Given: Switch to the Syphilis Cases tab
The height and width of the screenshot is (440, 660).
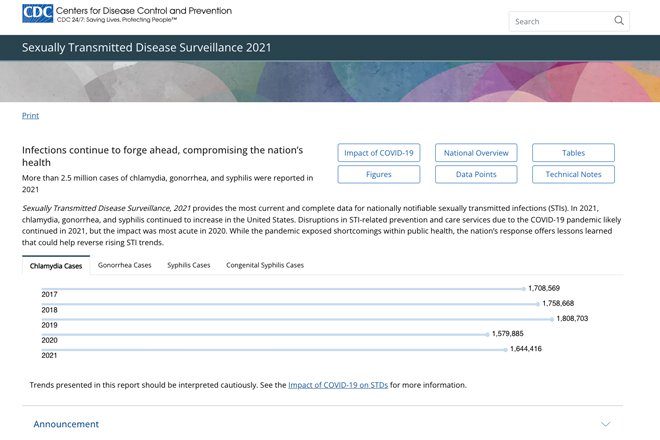Looking at the screenshot, I should [189, 265].
